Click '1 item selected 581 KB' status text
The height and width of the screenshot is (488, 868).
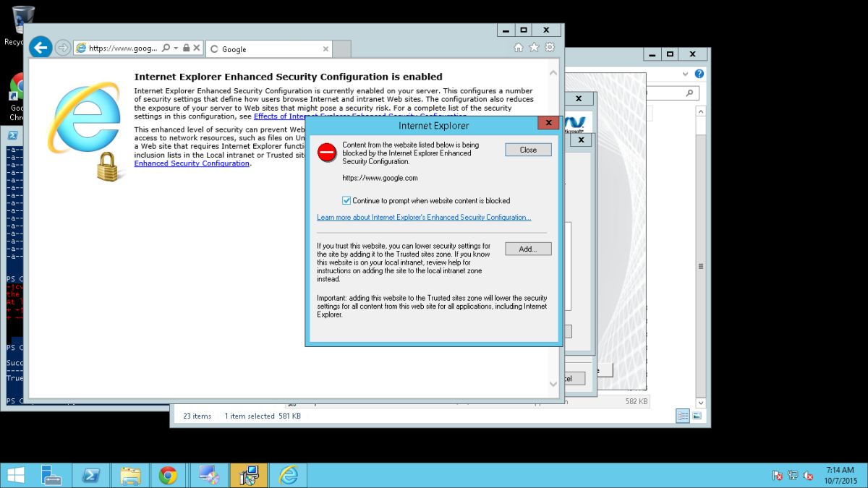click(x=263, y=416)
